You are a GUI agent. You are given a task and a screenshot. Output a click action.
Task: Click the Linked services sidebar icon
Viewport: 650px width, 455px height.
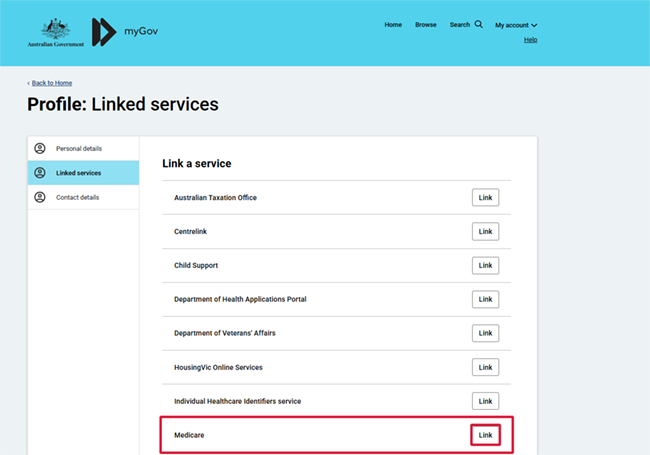[x=40, y=173]
